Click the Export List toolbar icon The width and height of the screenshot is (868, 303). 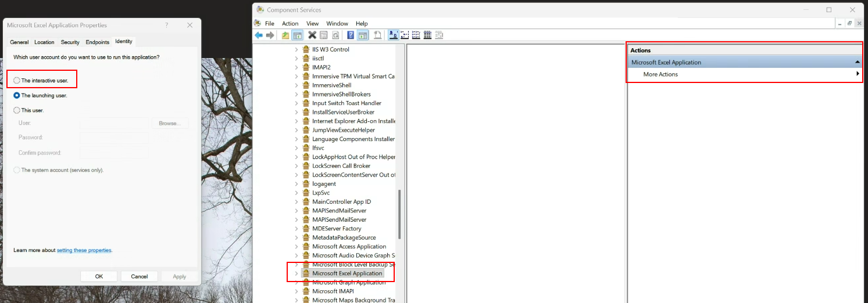(378, 35)
